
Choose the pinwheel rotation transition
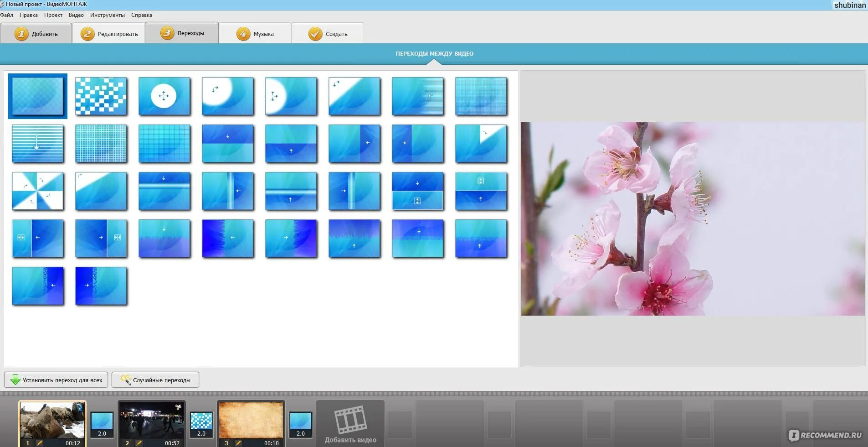[x=38, y=191]
